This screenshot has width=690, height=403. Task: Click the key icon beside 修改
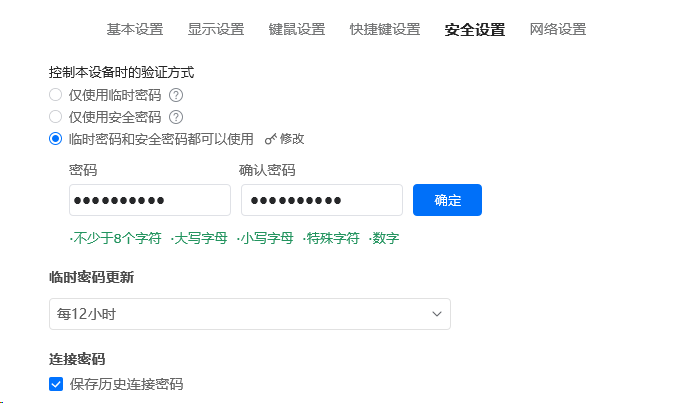(271, 139)
